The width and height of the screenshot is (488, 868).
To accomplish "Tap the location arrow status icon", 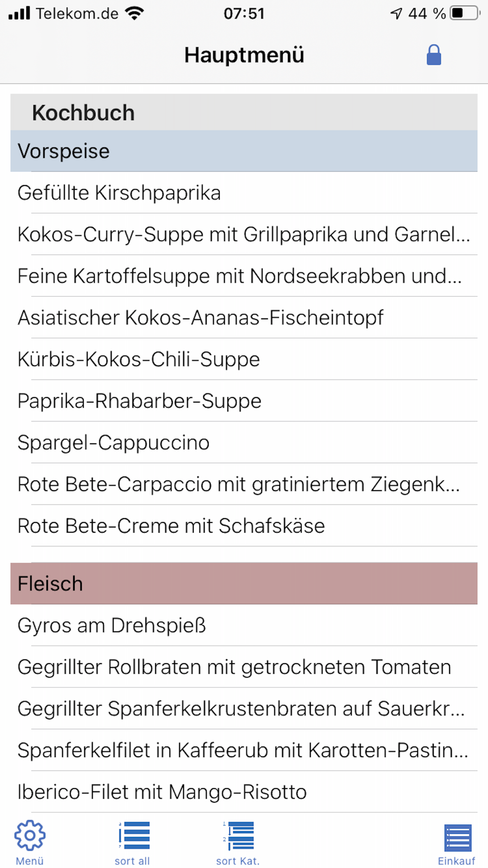I will (x=396, y=13).
